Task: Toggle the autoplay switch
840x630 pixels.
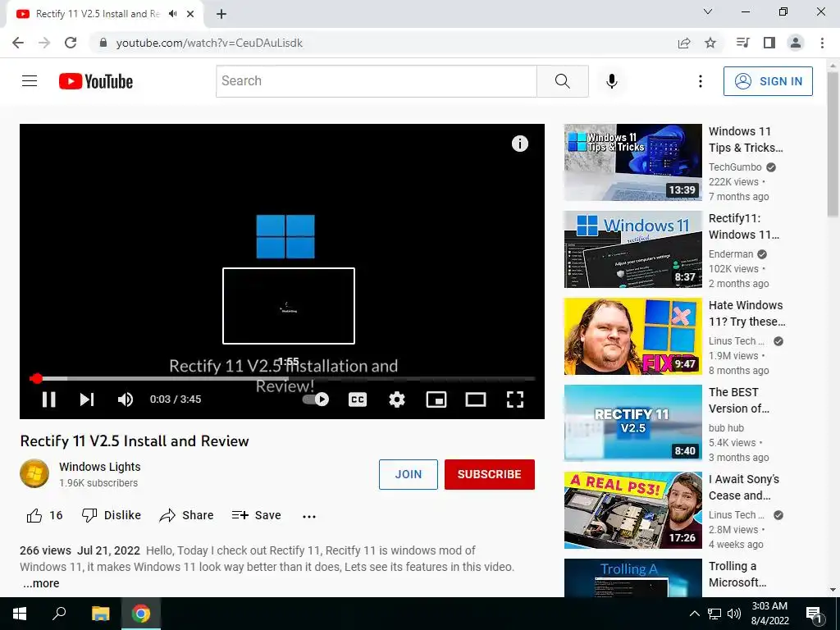Action: coord(316,399)
